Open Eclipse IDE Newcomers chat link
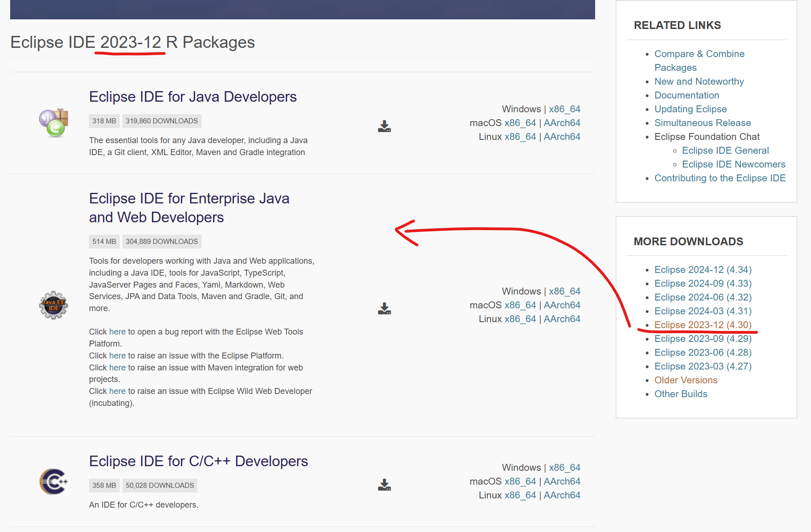This screenshot has width=811, height=532. pyautogui.click(x=734, y=164)
